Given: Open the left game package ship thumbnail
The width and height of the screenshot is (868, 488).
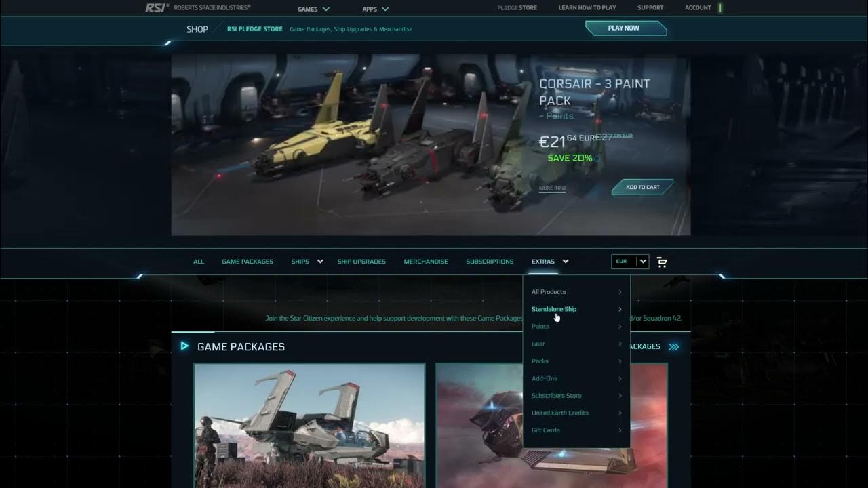Looking at the screenshot, I should [309, 425].
